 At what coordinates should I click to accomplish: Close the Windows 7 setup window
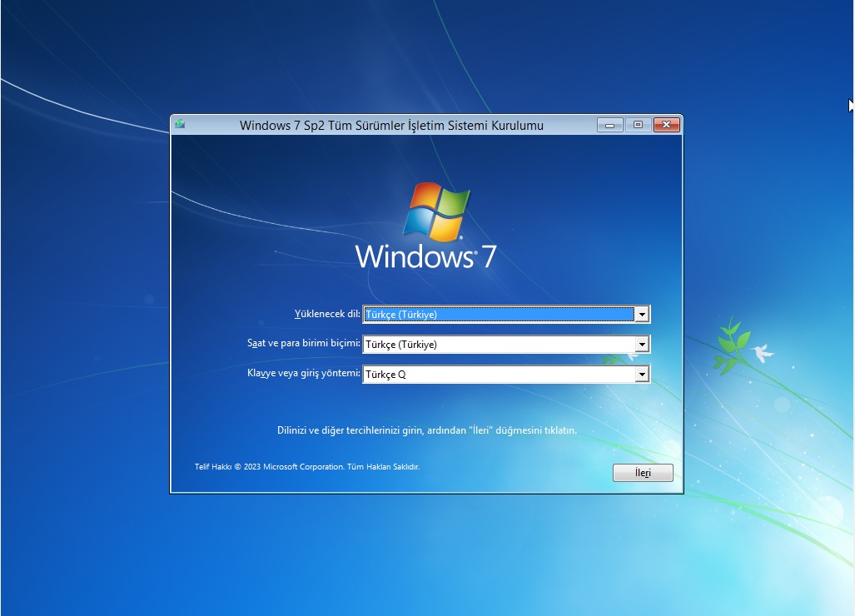click(666, 126)
